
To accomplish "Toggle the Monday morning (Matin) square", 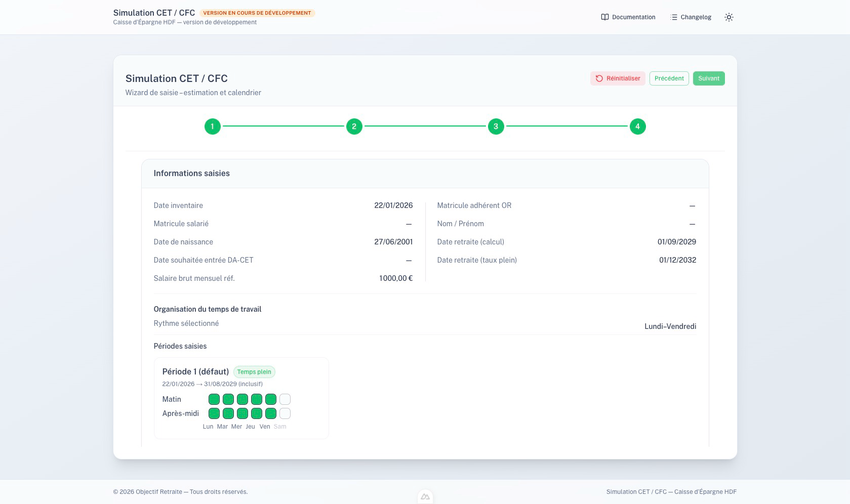I will pyautogui.click(x=214, y=399).
